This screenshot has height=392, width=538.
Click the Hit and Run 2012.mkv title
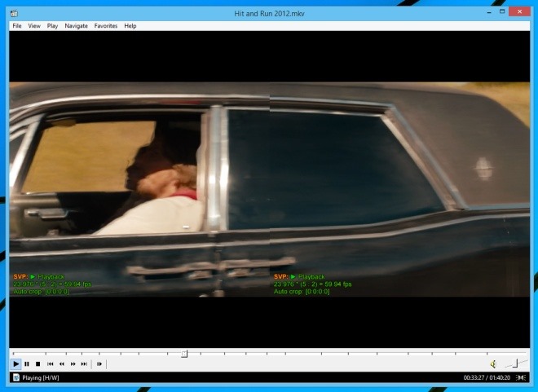(x=269, y=13)
